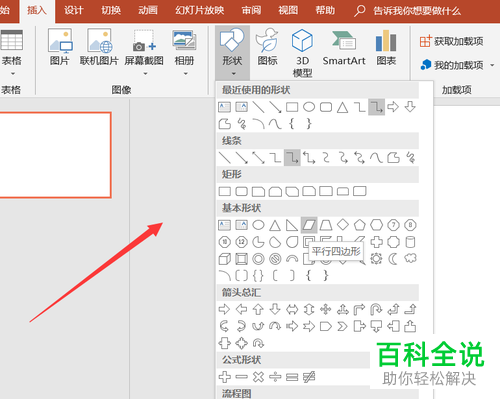
Task: Open the 视图 view tab
Action: (x=288, y=11)
